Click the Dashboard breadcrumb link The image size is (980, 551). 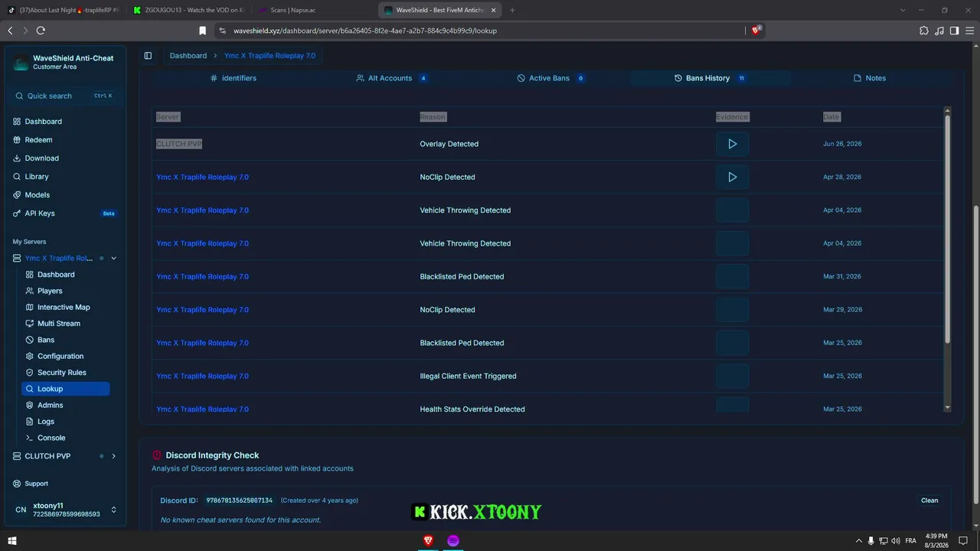pyautogui.click(x=188, y=56)
